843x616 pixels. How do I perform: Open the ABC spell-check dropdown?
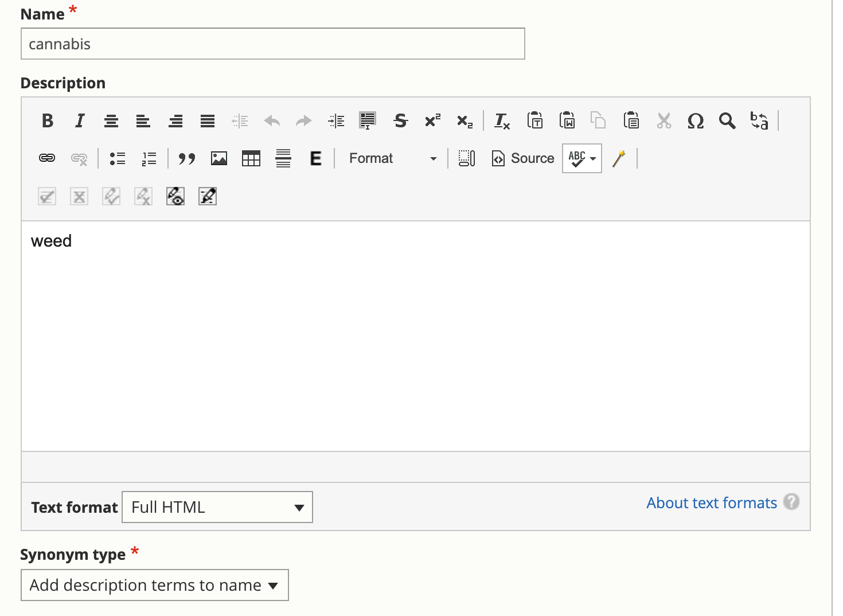582,158
